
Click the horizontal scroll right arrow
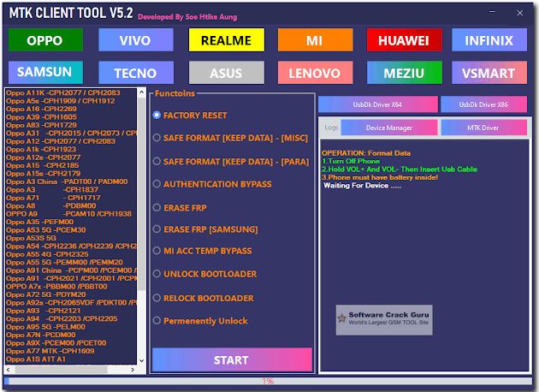click(133, 370)
